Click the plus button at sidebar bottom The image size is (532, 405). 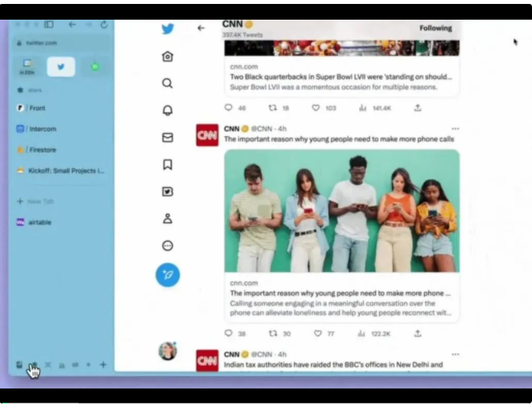pos(103,365)
